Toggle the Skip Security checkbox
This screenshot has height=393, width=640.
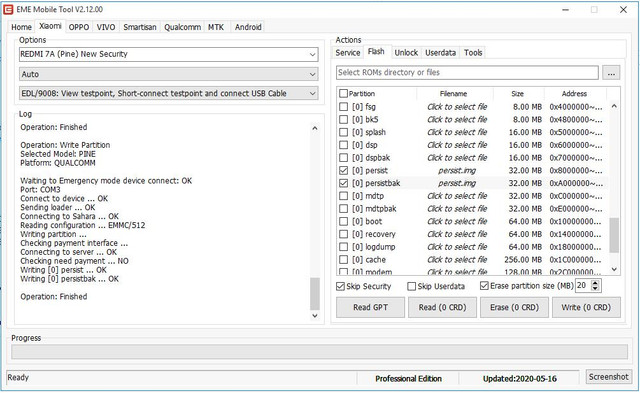(340, 286)
